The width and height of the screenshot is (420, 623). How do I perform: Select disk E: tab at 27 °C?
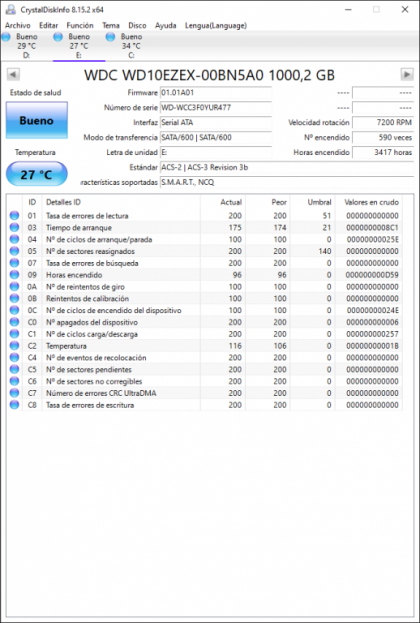(79, 46)
